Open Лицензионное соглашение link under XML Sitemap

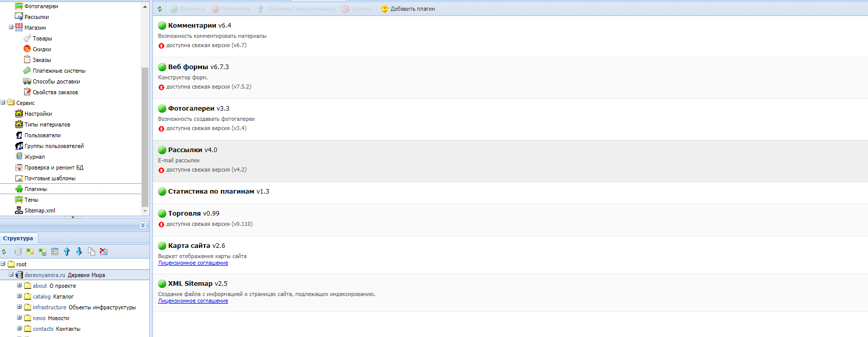point(193,301)
